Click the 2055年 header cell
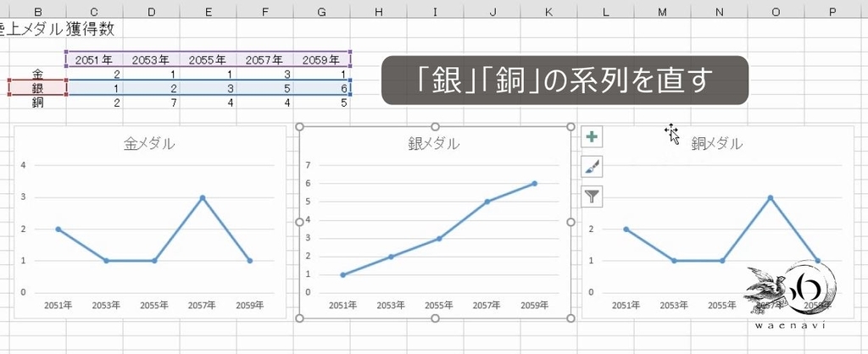The height and width of the screenshot is (354, 868). coord(209,60)
